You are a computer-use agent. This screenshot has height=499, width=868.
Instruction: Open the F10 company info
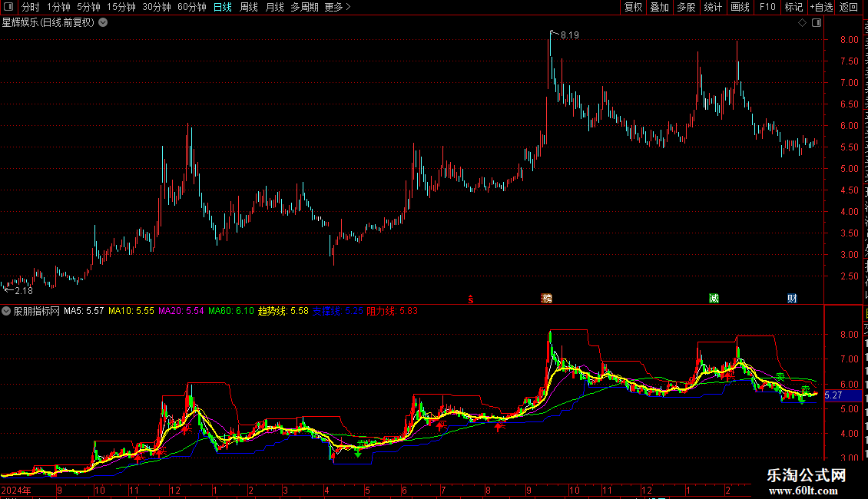[x=767, y=7]
